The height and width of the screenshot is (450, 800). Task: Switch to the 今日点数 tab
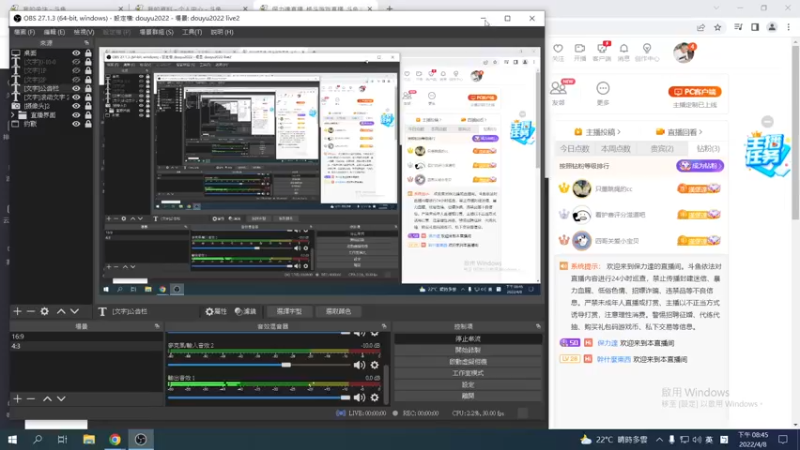pos(574,148)
